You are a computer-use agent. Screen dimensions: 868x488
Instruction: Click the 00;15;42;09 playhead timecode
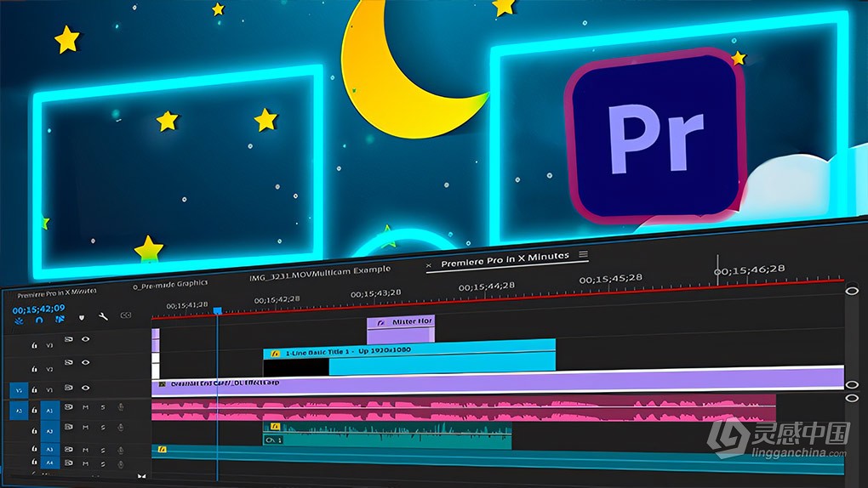tap(39, 309)
